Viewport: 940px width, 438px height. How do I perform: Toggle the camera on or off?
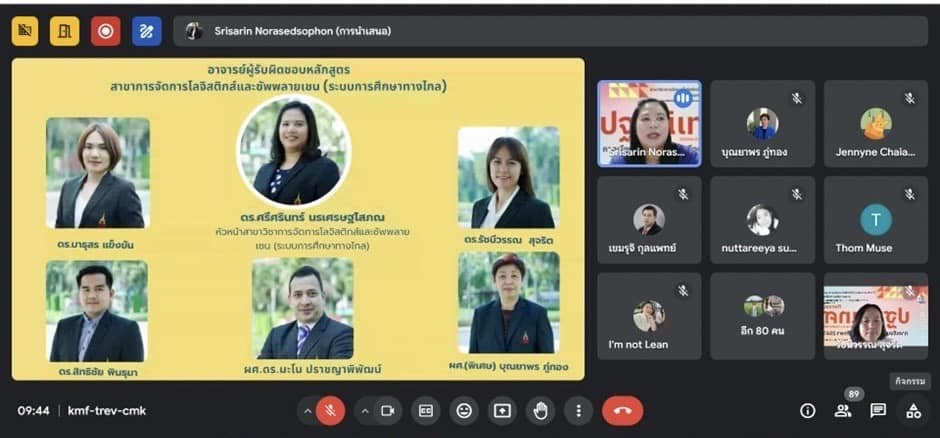pyautogui.click(x=388, y=410)
